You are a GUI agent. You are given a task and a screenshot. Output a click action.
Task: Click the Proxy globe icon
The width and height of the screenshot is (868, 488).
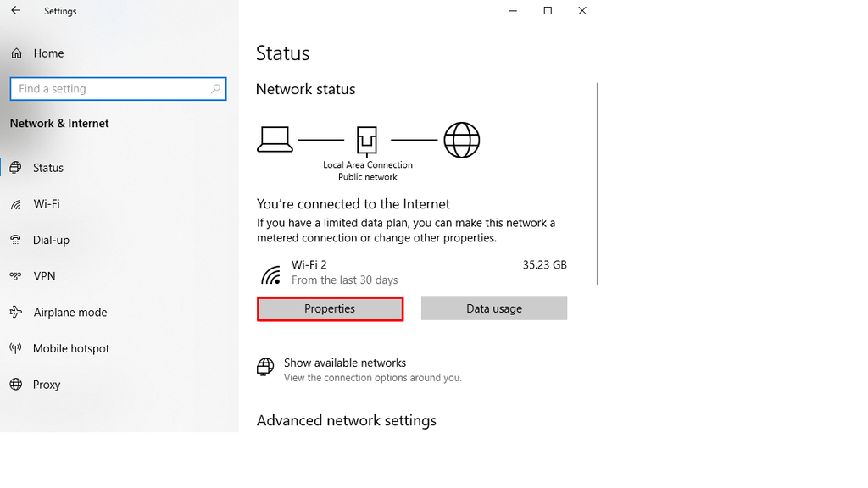pos(15,384)
